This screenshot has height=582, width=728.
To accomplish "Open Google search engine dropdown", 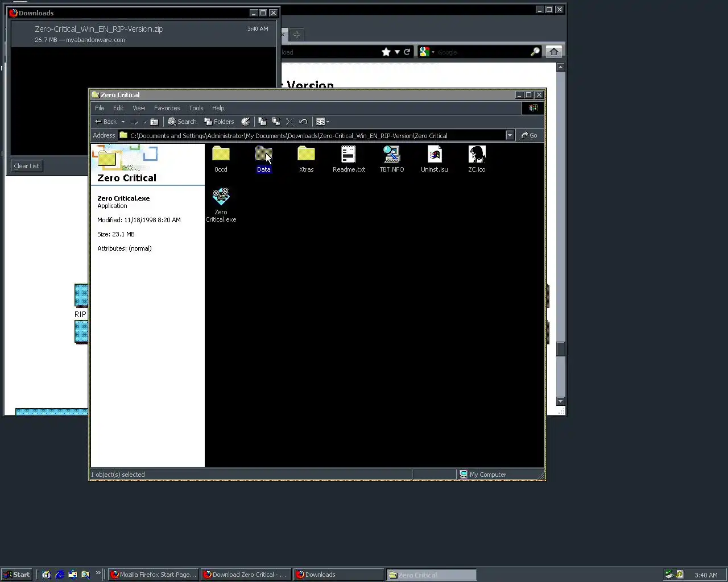I will [427, 52].
